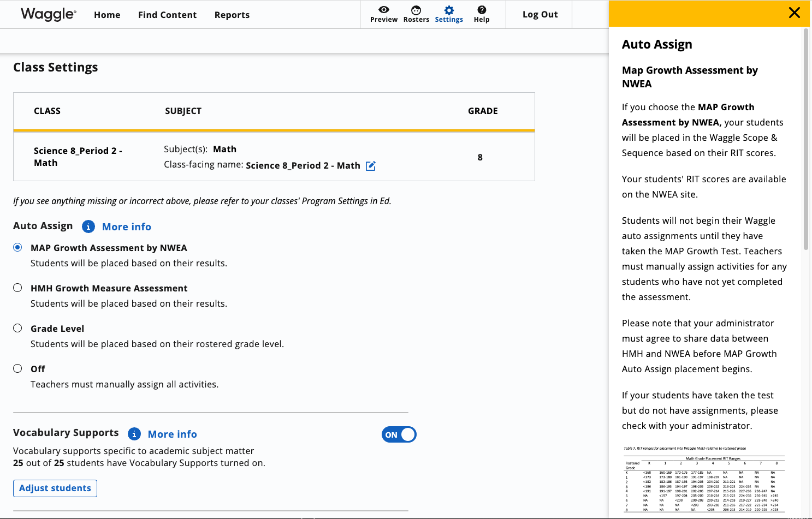Select the HMH Growth Measure Assessment option

coord(17,288)
